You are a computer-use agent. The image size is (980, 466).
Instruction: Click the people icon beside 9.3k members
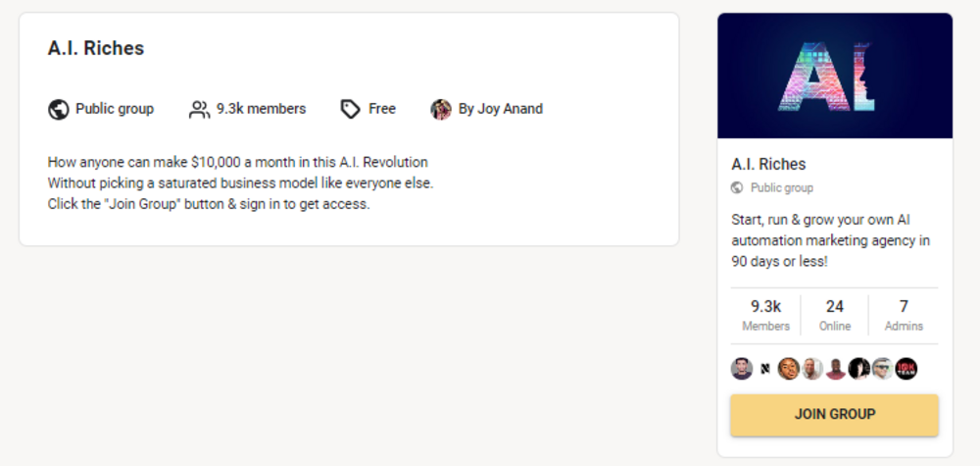(x=199, y=110)
